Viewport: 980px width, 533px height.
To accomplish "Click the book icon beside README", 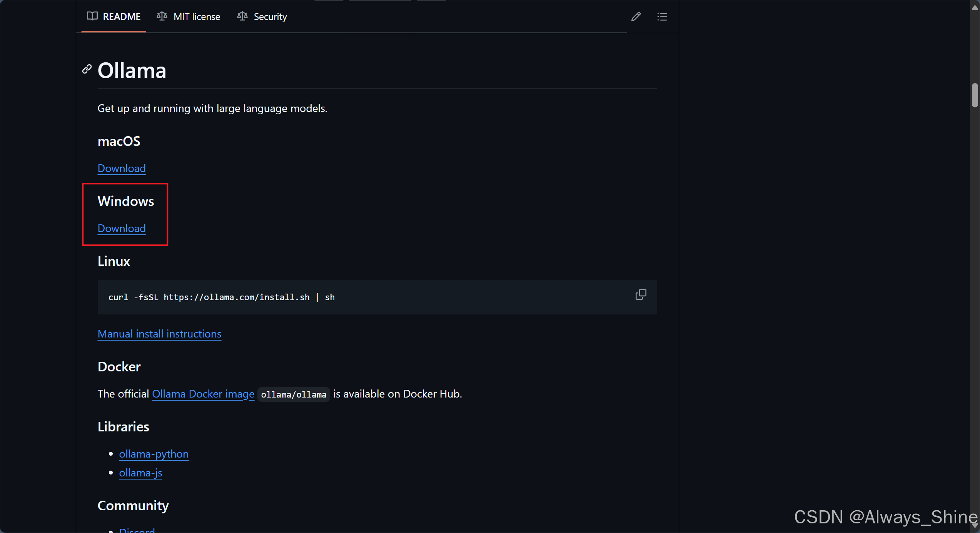I will pyautogui.click(x=92, y=16).
